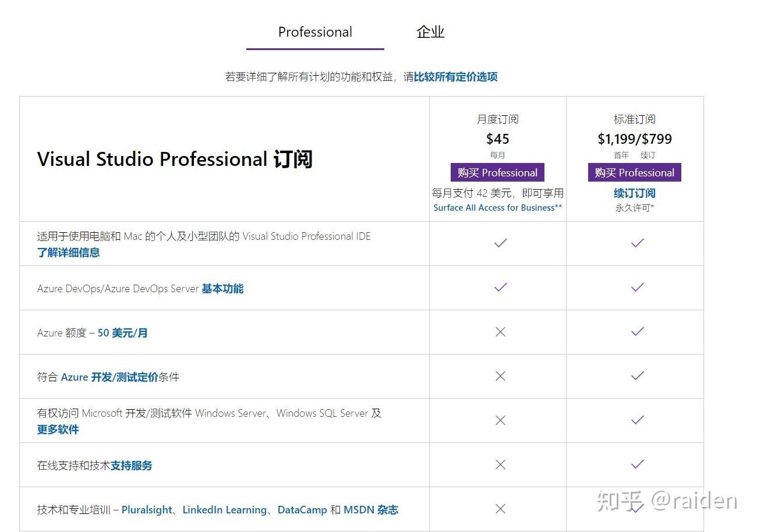Open the DataCamp link

click(x=302, y=510)
